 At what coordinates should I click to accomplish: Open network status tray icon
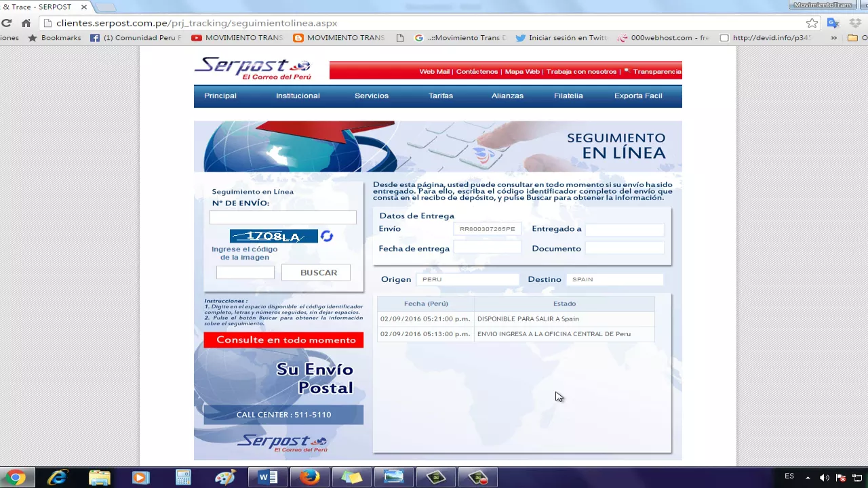(x=857, y=478)
